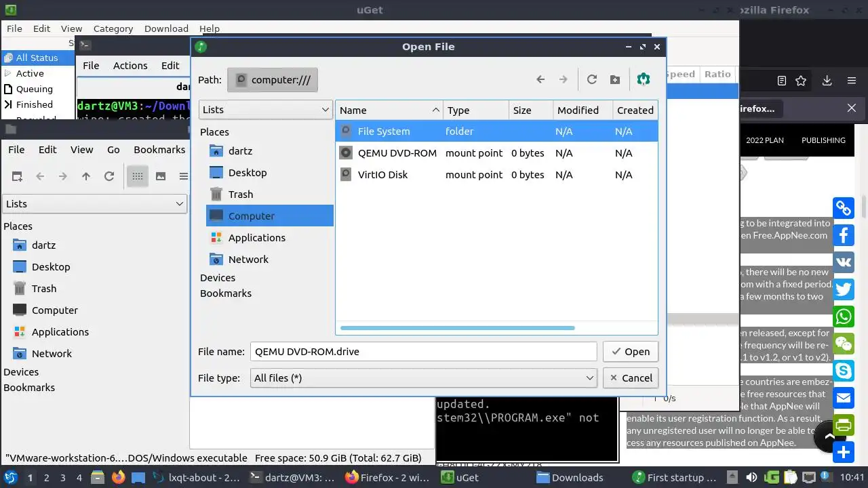Open Firefox hamburger menu
This screenshot has height=488, width=868.
coord(852,81)
